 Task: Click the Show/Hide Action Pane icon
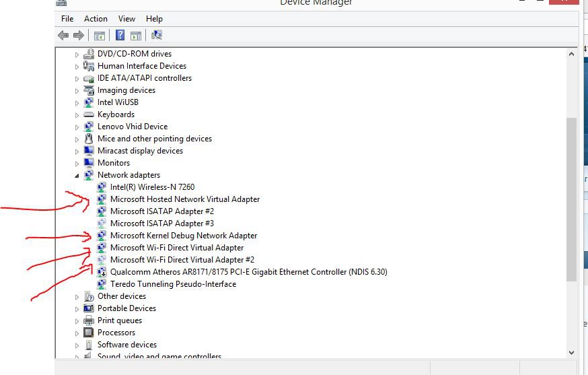(135, 36)
